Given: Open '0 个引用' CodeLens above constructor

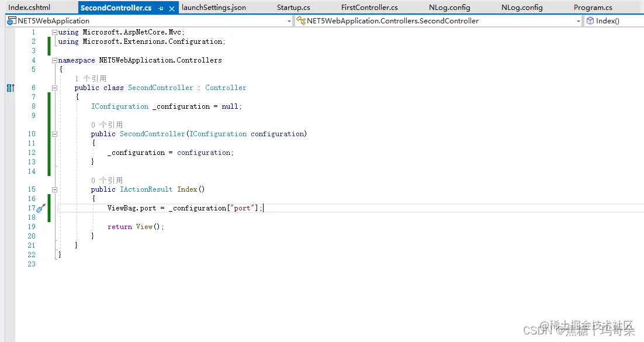Looking at the screenshot, I should click(107, 125).
